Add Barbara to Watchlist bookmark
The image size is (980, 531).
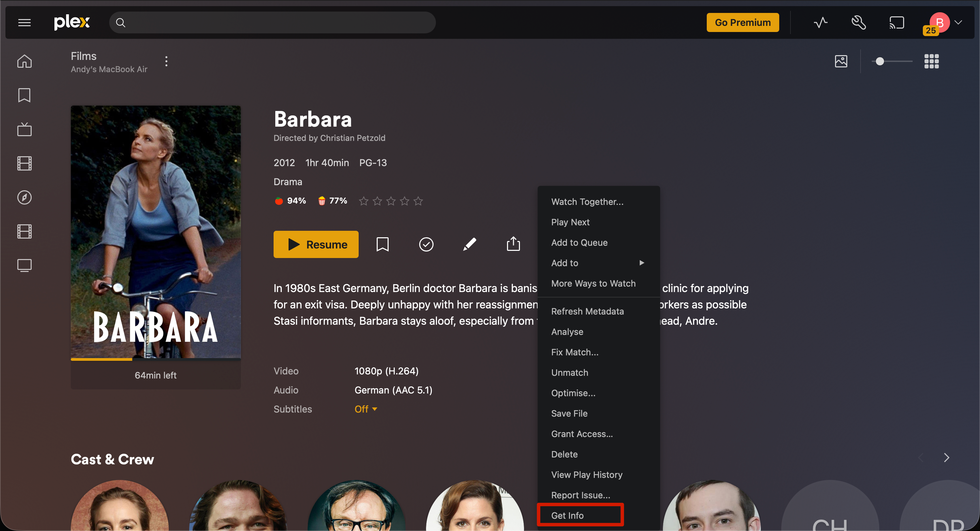(382, 244)
